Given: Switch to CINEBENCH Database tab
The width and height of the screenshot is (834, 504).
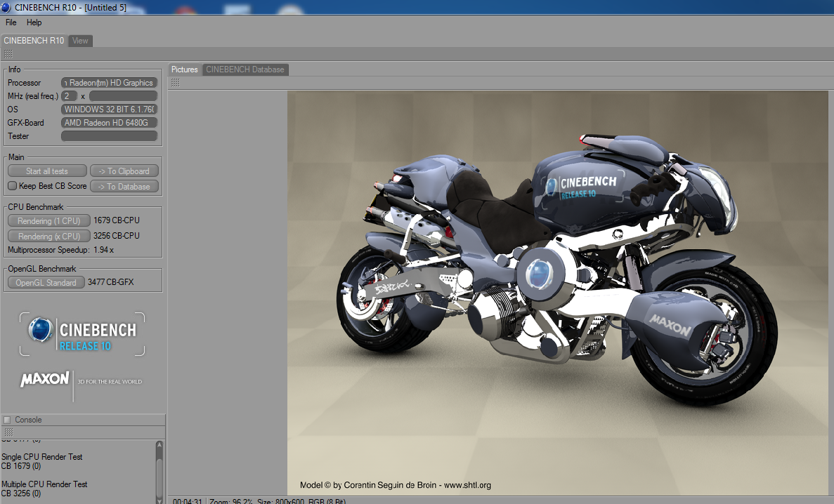Looking at the screenshot, I should 245,69.
